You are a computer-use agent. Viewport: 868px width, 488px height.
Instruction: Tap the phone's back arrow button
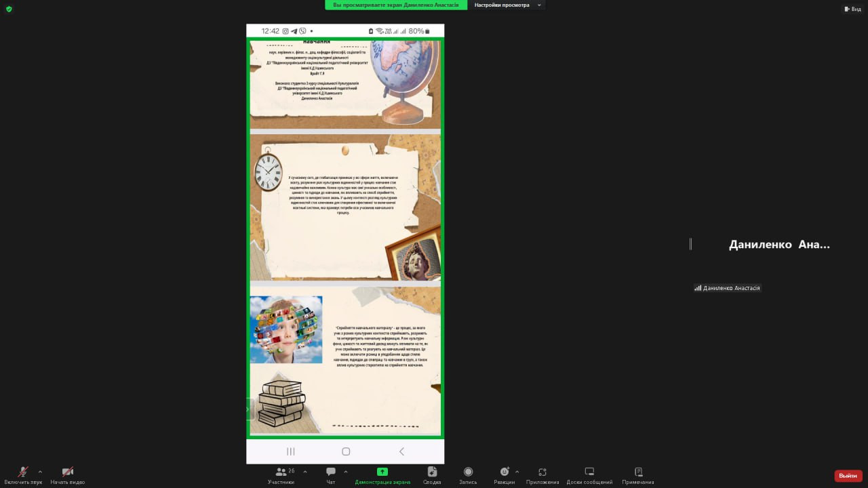pos(401,451)
